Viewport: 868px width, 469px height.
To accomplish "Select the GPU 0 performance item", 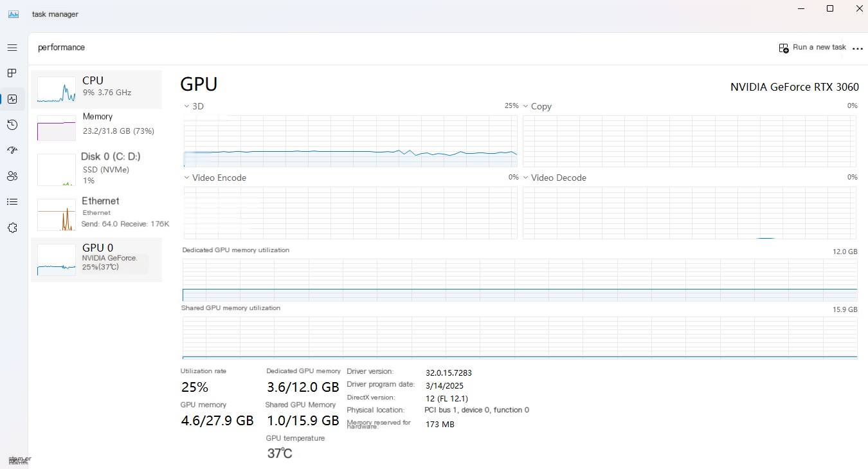I will [x=96, y=260].
